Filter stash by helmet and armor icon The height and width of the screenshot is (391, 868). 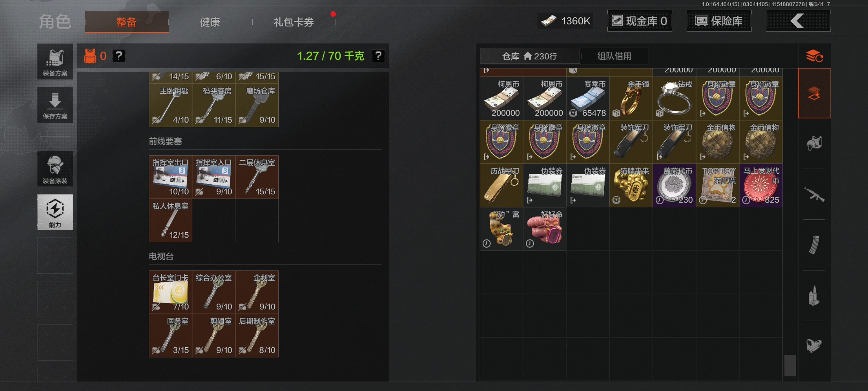coord(814,144)
